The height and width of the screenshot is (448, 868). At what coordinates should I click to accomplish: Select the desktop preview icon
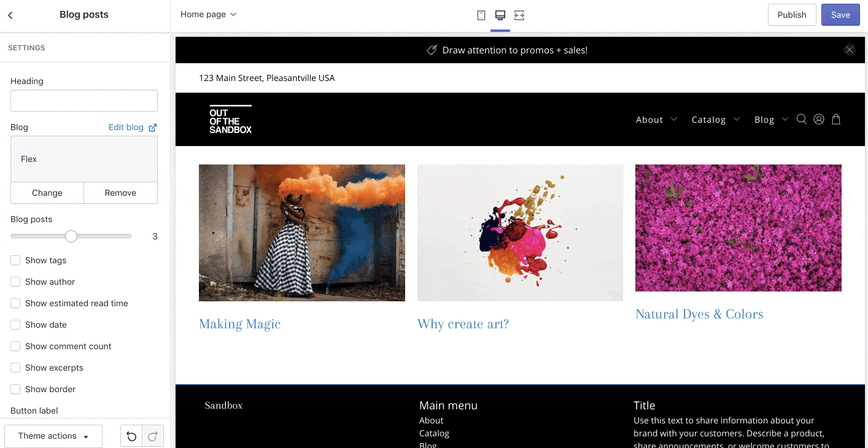(500, 15)
